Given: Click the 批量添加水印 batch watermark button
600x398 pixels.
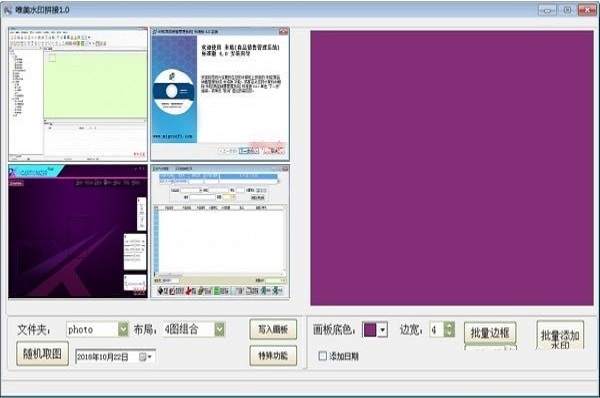Looking at the screenshot, I should (560, 335).
